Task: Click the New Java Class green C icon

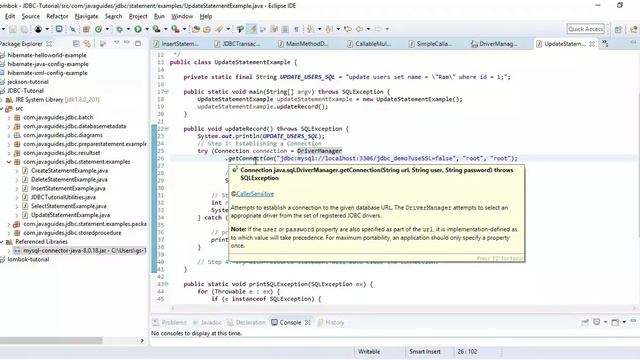Action: coord(98,29)
